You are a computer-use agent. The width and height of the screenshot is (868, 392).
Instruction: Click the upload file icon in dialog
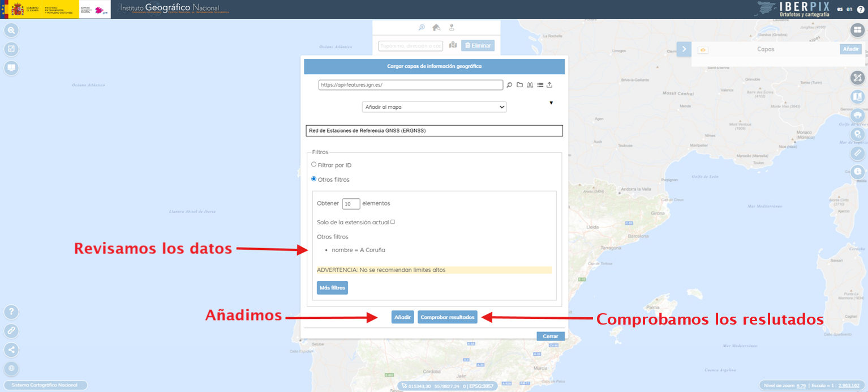(549, 85)
